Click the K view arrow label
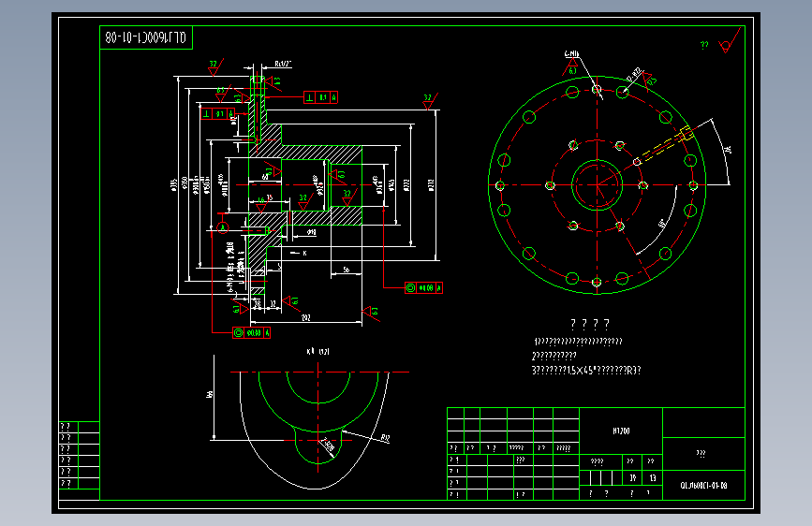This screenshot has height=526, width=812. 301,253
